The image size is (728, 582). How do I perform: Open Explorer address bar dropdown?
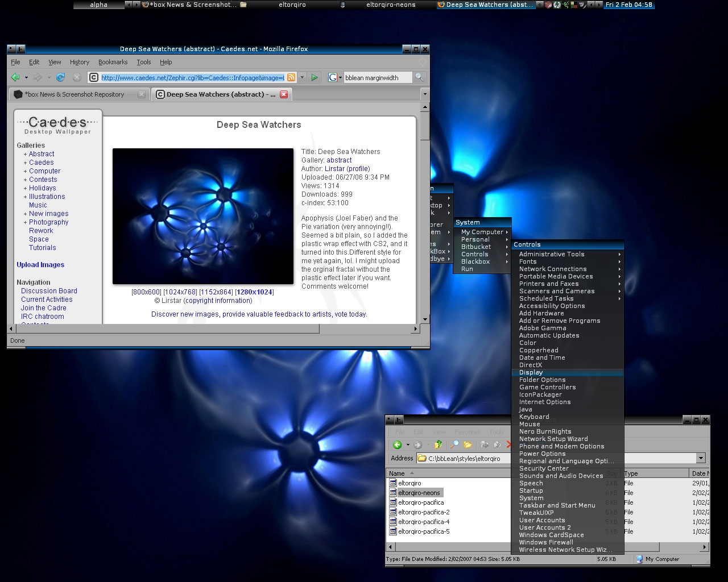click(701, 458)
